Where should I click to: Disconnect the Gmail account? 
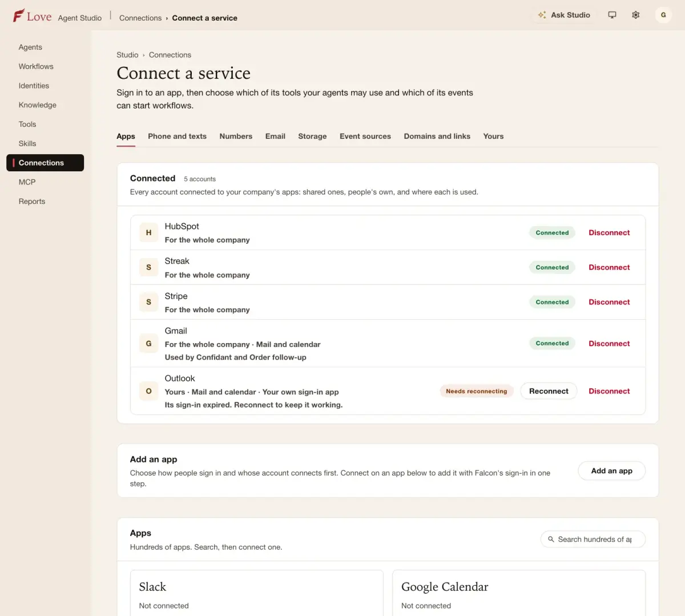[609, 344]
